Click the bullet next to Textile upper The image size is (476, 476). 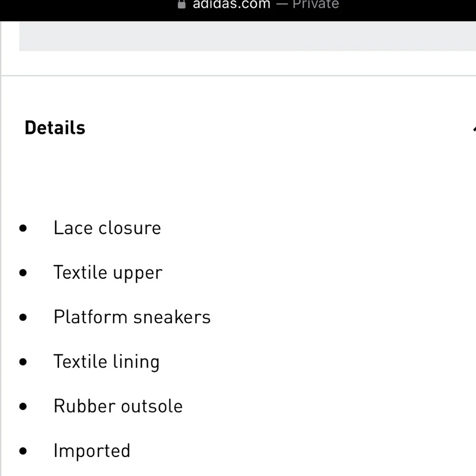(23, 273)
